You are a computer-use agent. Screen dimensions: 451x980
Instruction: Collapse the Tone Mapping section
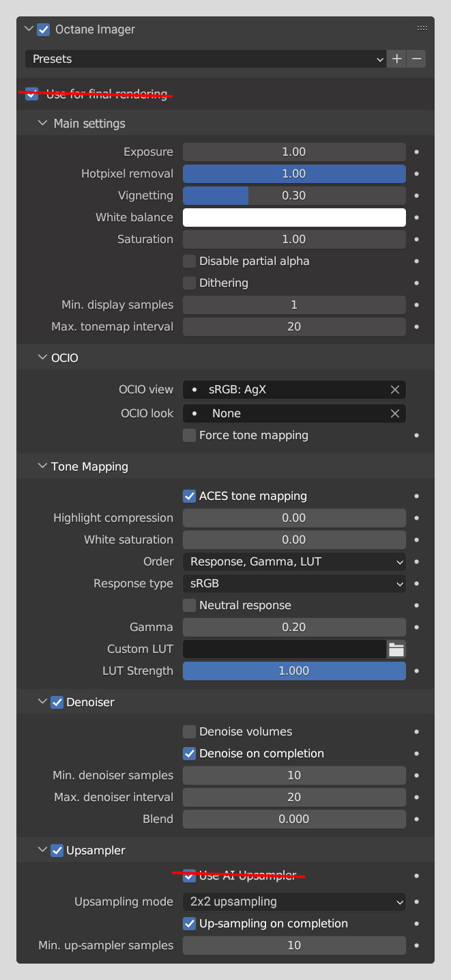tap(42, 466)
